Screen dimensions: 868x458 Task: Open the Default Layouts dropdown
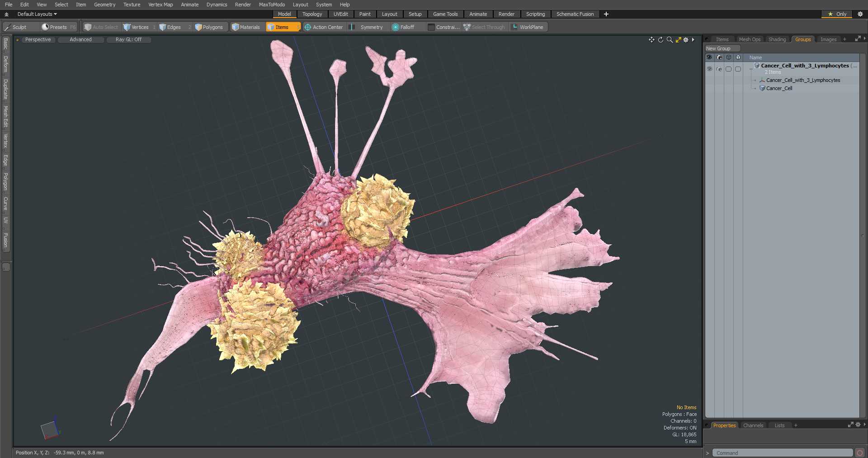tap(37, 14)
